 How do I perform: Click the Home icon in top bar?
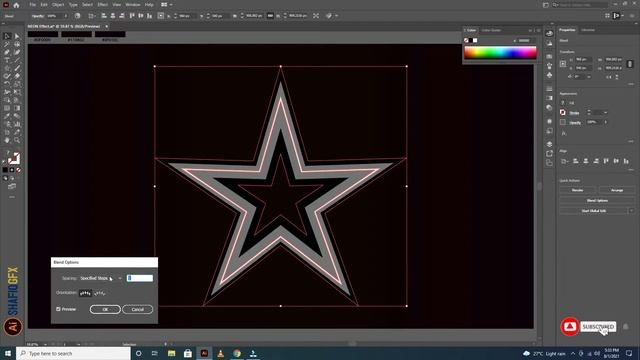(x=16, y=5)
